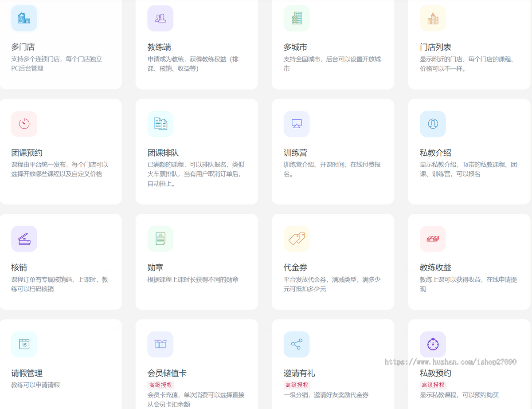Click the 请假管理 calendar icon
Screen dimensions: 532x409
pos(24,344)
